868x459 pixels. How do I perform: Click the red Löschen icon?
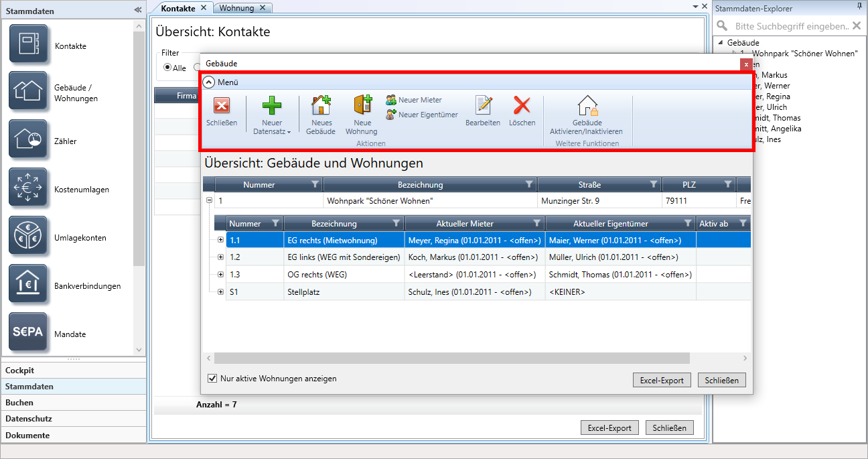[x=522, y=106]
